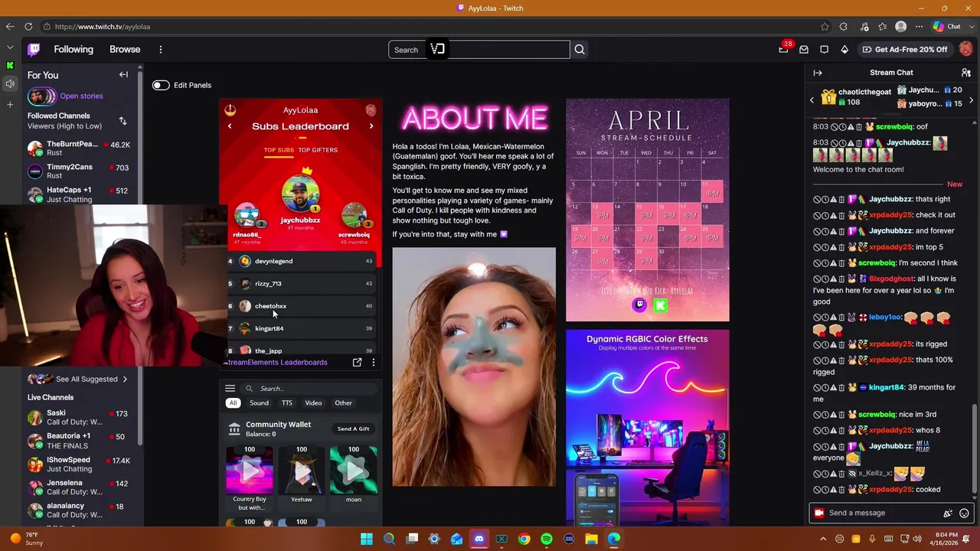Show hidden system tray icons chevron
Image resolution: width=980 pixels, height=551 pixels.
[823, 539]
